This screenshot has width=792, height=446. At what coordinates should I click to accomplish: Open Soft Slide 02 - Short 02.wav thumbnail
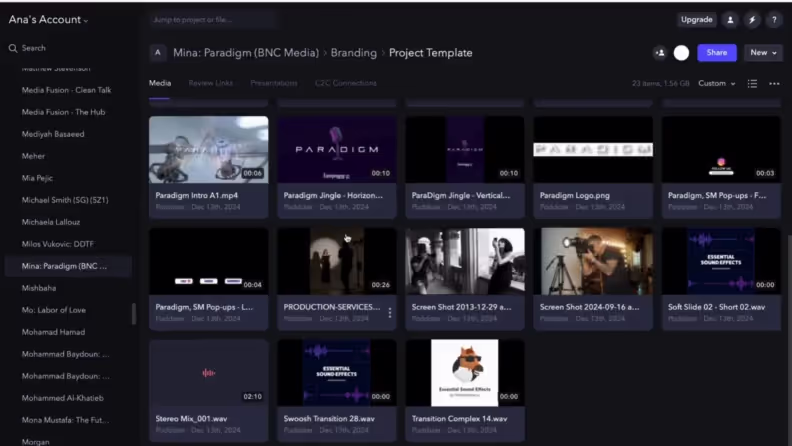721,261
